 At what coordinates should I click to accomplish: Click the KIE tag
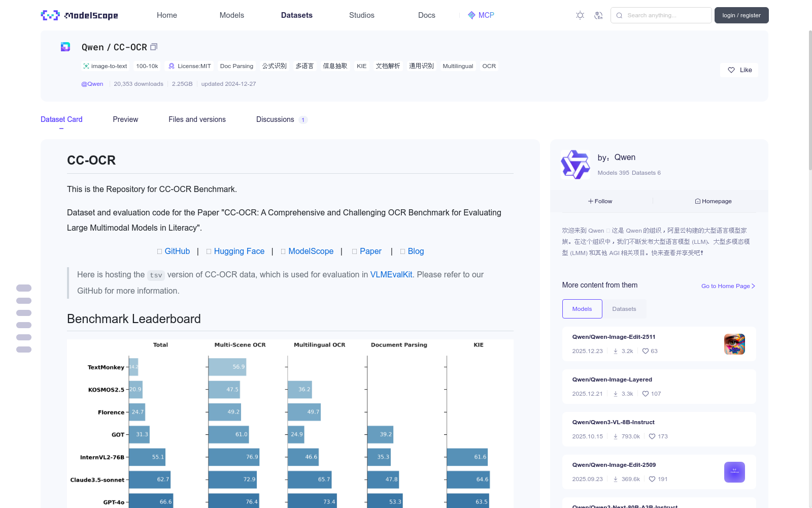tap(361, 66)
